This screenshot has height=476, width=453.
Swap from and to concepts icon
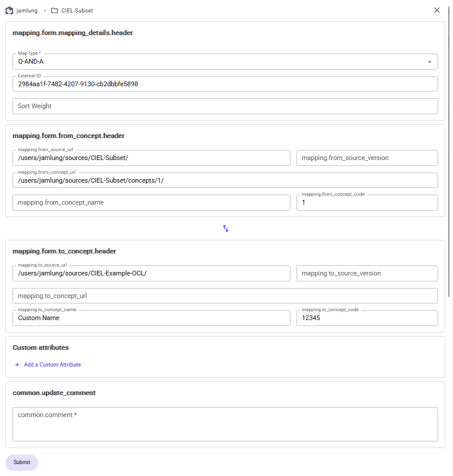point(226,228)
